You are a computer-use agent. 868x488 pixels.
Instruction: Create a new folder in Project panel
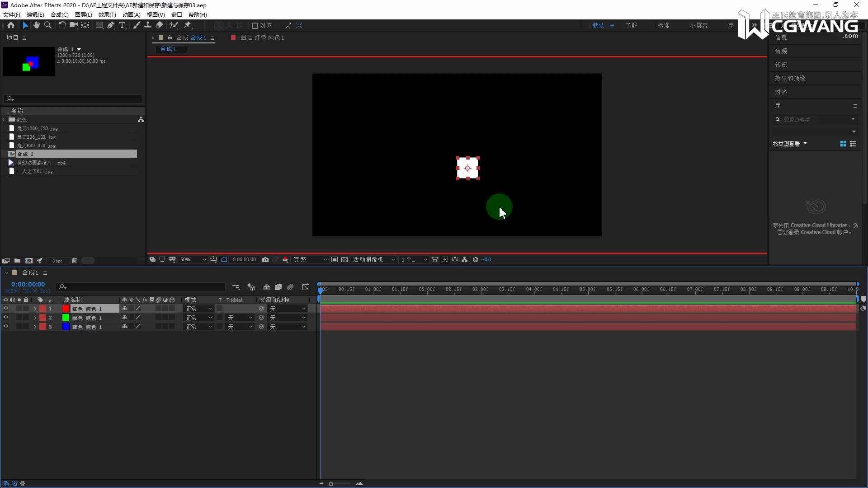pyautogui.click(x=17, y=261)
